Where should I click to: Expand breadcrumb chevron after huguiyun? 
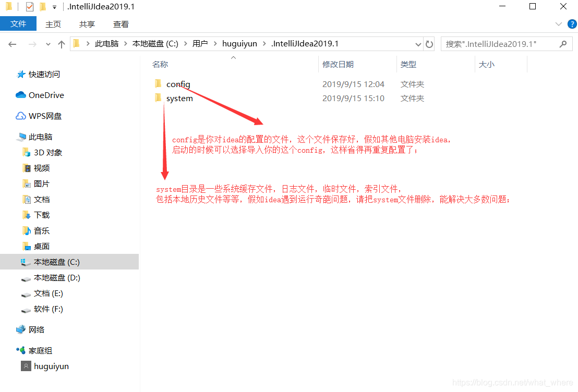coord(264,44)
